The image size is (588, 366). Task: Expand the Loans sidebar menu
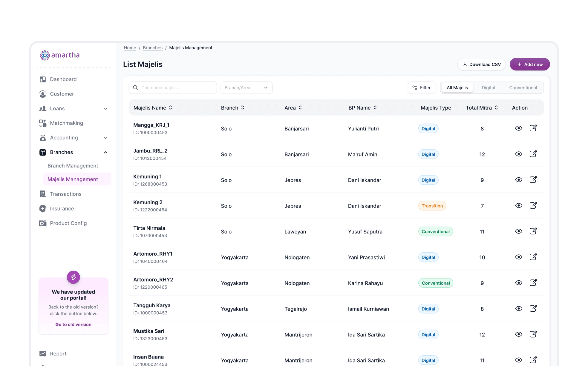click(105, 109)
